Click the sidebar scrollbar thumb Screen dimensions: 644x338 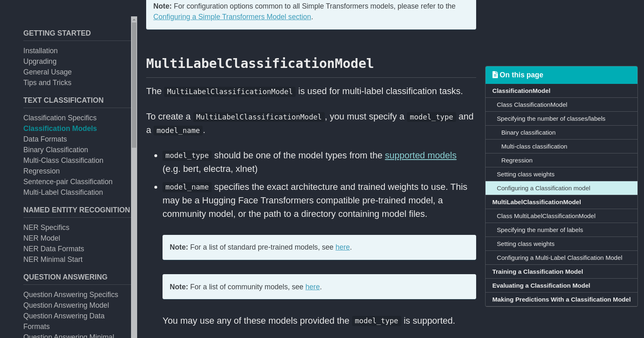pyautogui.click(x=134, y=82)
